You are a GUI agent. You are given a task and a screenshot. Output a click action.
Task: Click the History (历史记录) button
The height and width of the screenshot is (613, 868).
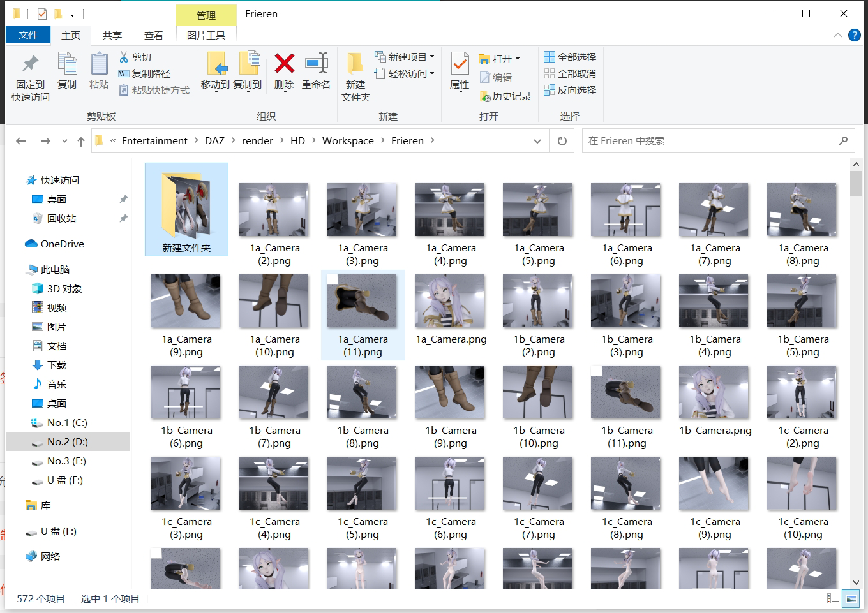(505, 96)
